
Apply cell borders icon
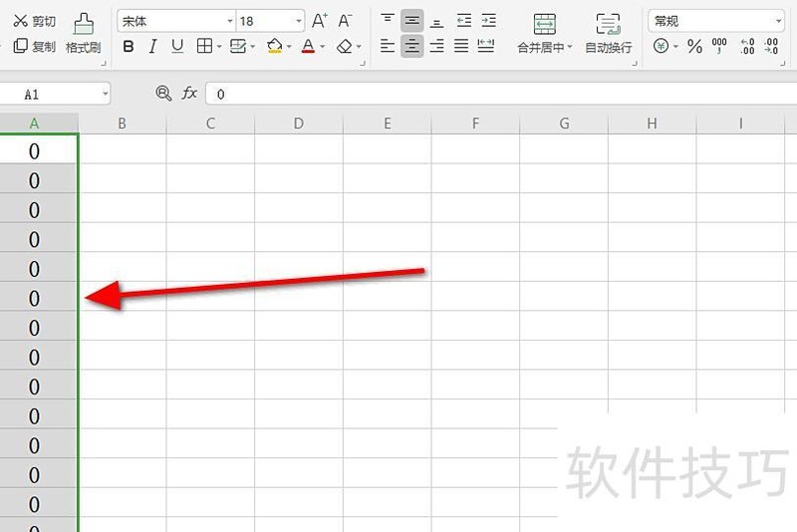(204, 46)
